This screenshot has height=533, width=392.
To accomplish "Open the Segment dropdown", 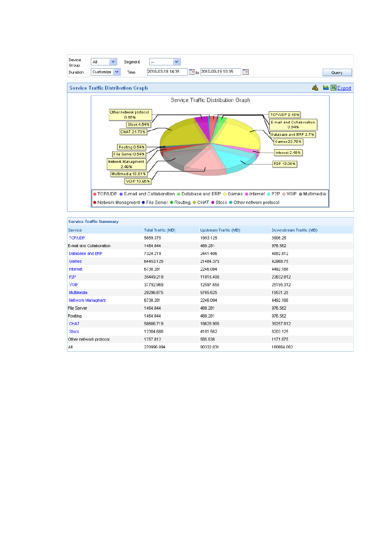I will pos(176,62).
